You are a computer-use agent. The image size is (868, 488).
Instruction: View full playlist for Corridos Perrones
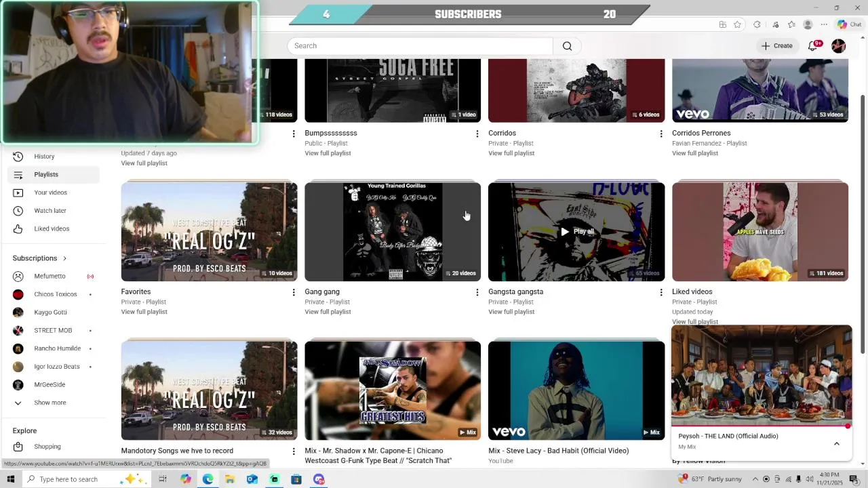pos(695,153)
